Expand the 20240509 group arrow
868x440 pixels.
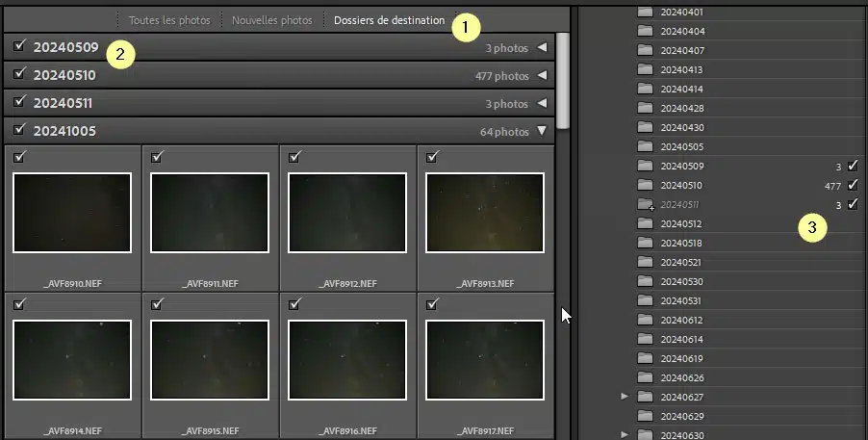[542, 47]
